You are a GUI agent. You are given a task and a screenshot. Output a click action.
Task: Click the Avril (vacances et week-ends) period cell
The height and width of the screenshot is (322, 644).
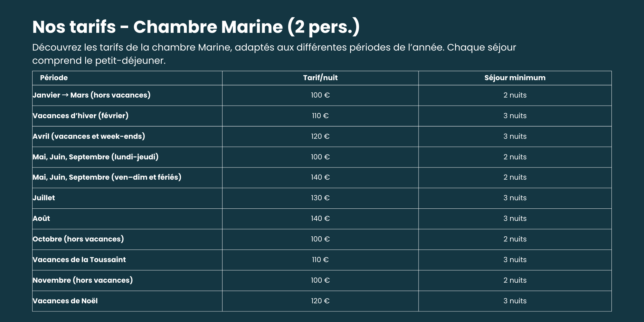[x=89, y=136]
